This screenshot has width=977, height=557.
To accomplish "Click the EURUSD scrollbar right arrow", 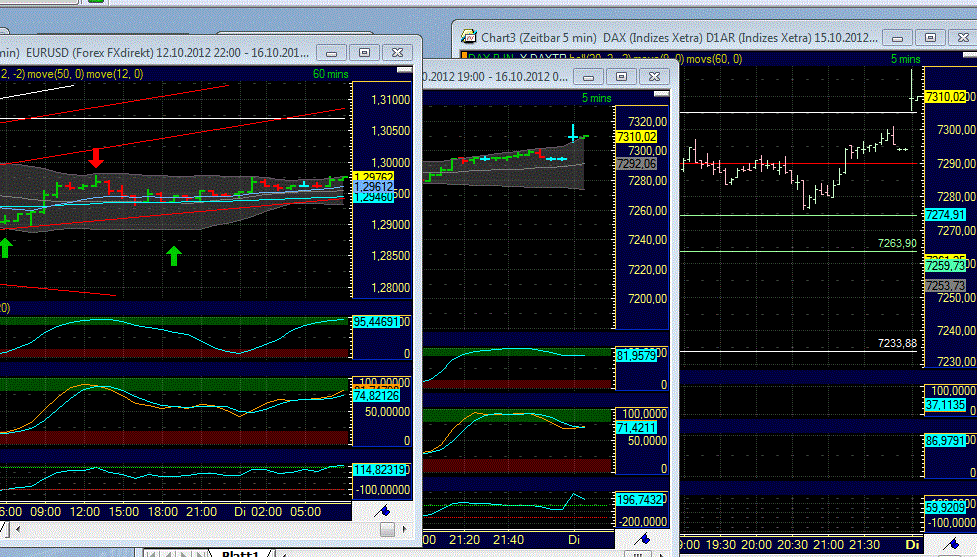I will tap(404, 529).
